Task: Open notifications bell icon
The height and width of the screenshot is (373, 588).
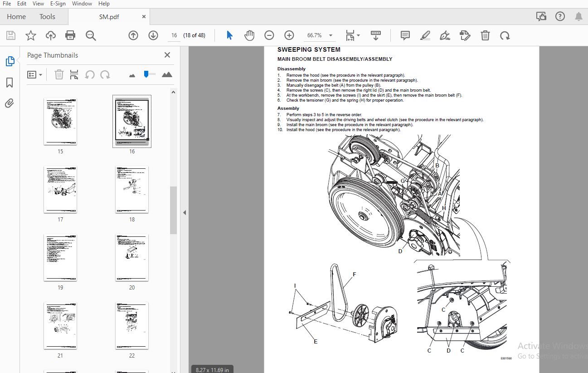Action: click(x=579, y=17)
